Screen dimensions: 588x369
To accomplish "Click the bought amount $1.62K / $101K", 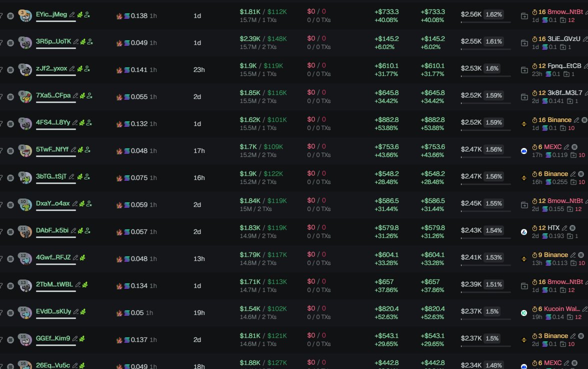I will pos(263,119).
